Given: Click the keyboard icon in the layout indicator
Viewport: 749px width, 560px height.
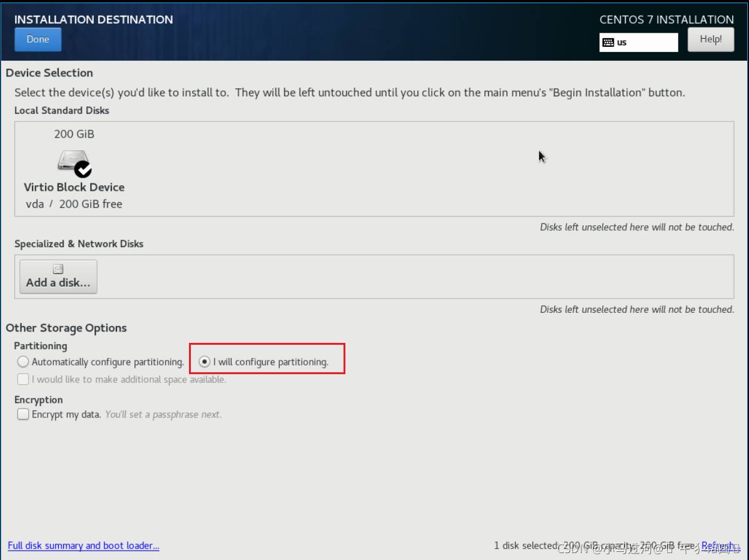Looking at the screenshot, I should pyautogui.click(x=608, y=43).
